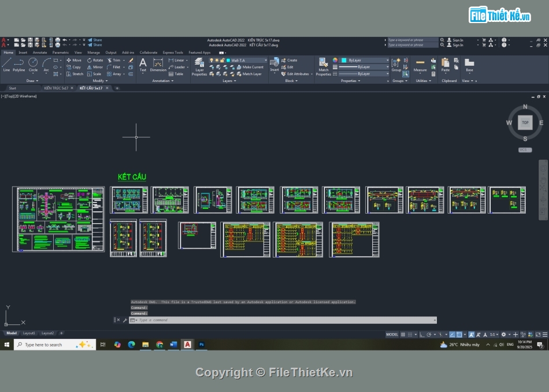Switch to the KIẾN TRÚC 5x17 drawing tab
549x392 pixels.
tap(56, 88)
